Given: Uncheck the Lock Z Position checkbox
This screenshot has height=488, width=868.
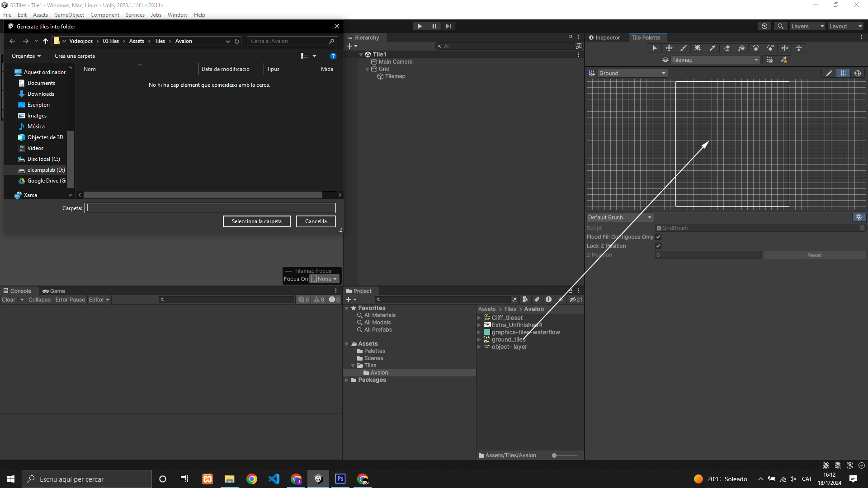Looking at the screenshot, I should 658,246.
